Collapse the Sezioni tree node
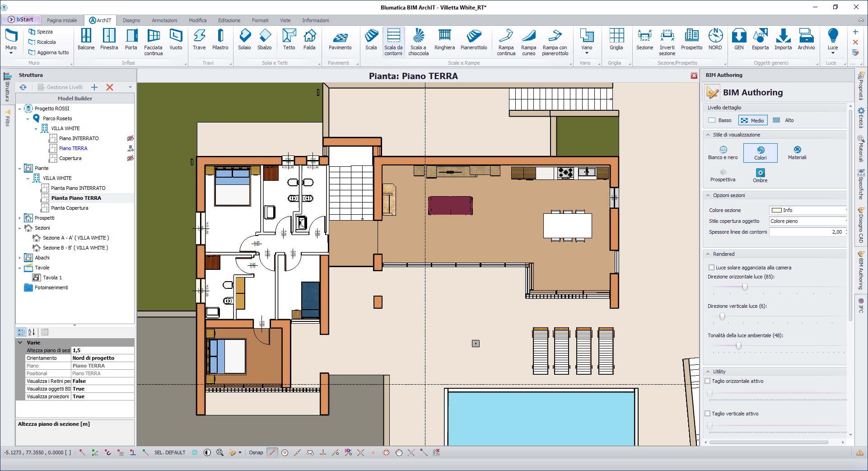Viewport: 868px width, 471px height. point(20,228)
